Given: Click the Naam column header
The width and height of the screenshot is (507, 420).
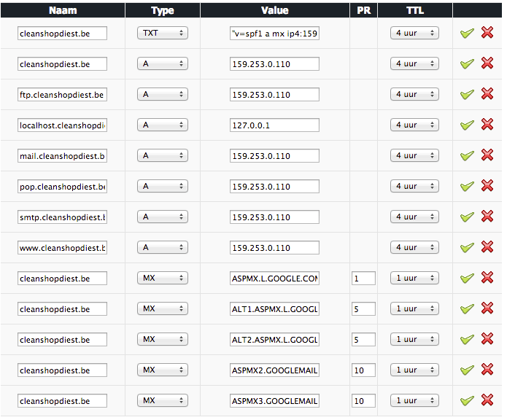Looking at the screenshot, I should (63, 10).
